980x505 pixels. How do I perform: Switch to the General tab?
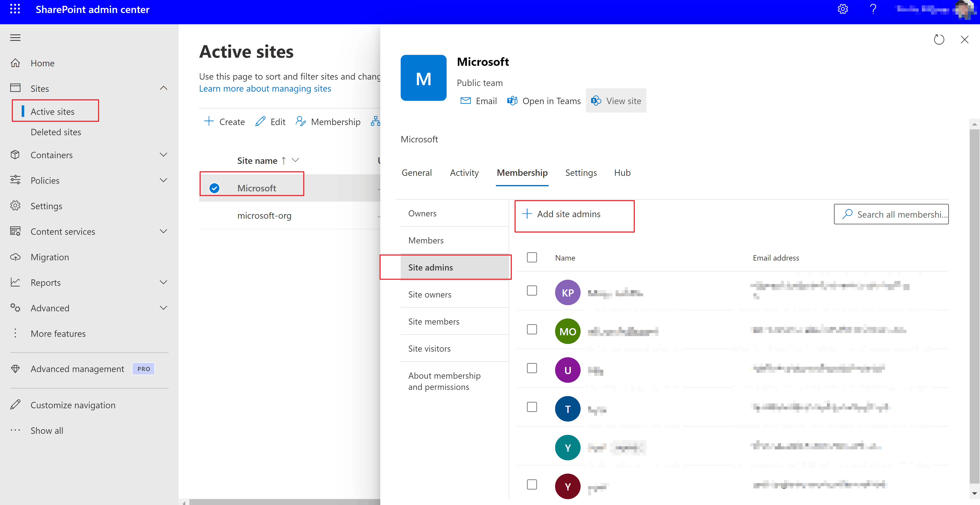[x=416, y=173]
